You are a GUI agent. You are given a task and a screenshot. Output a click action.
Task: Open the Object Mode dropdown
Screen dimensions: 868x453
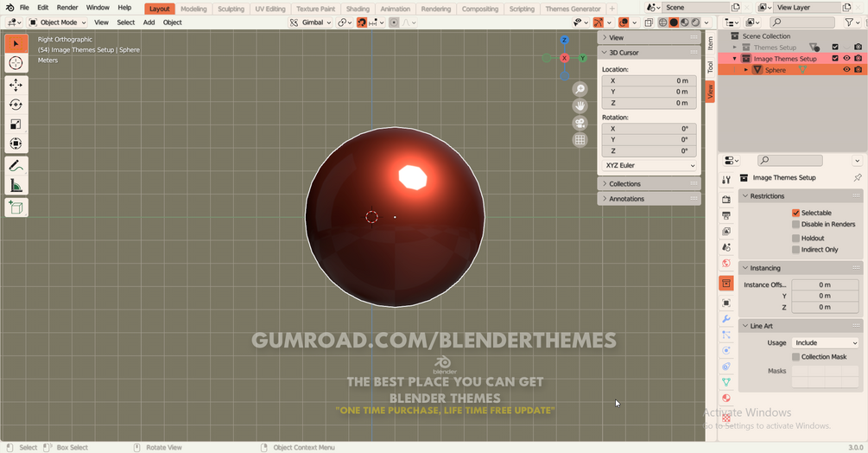(x=58, y=22)
